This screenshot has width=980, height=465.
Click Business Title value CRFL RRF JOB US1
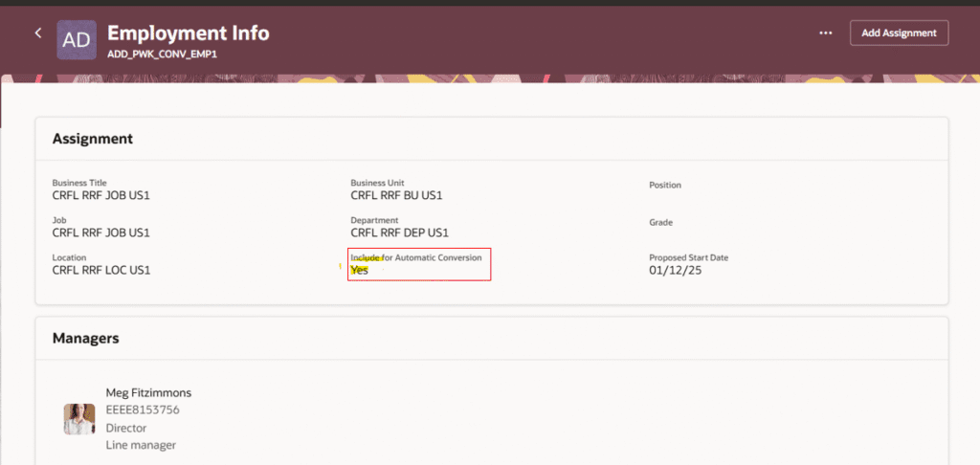click(101, 195)
